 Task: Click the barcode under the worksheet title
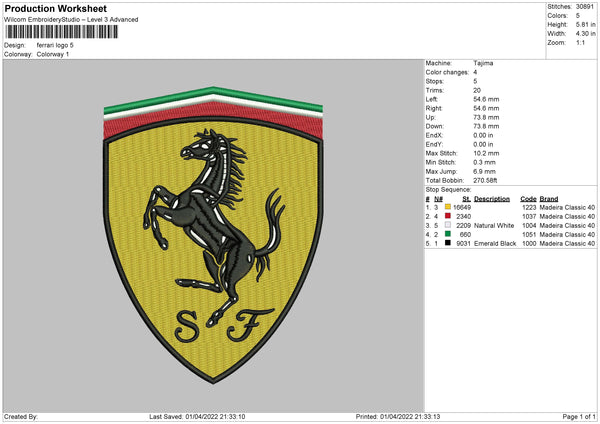click(x=61, y=32)
